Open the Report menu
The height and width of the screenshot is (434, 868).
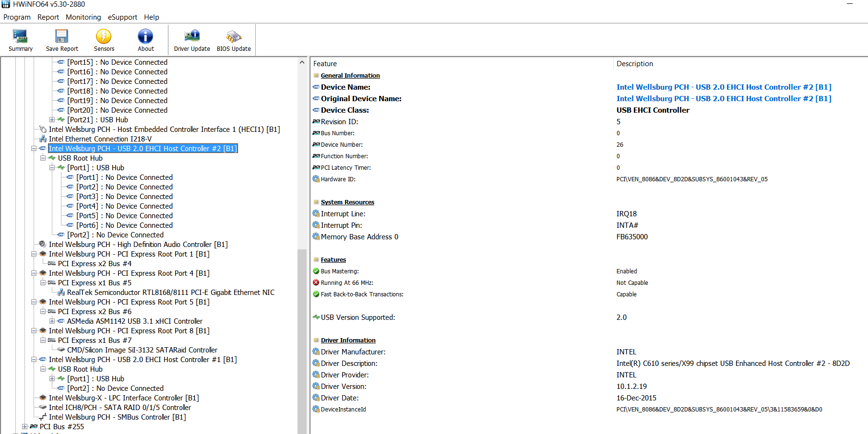tap(48, 17)
